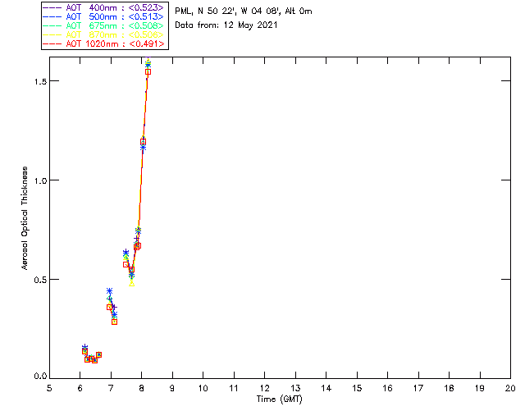The image size is (525, 420).
Task: Click the PML station location header text
Action: pos(244,11)
